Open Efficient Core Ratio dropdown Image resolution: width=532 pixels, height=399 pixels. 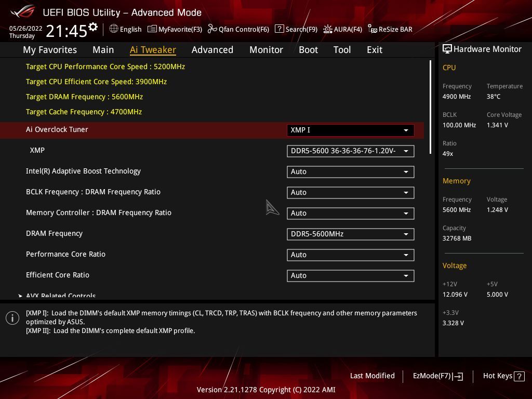tap(350, 275)
